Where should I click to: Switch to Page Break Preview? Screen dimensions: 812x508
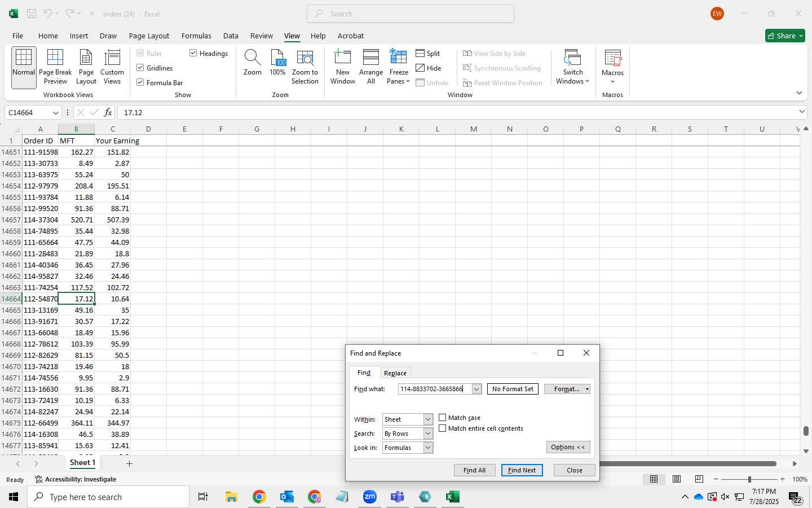(55, 67)
